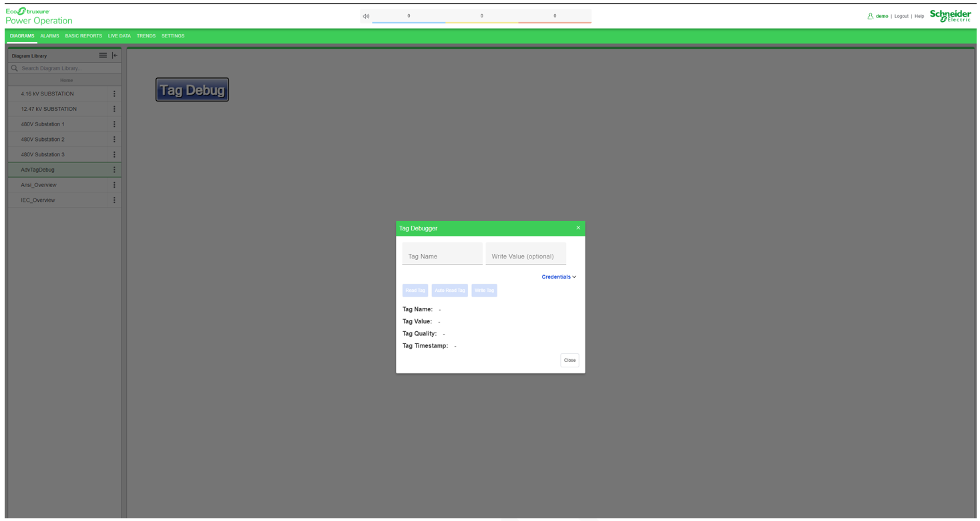Viewport: 980px width, 521px height.
Task: Click the EcoStruxure Power Operation logo
Action: click(39, 16)
